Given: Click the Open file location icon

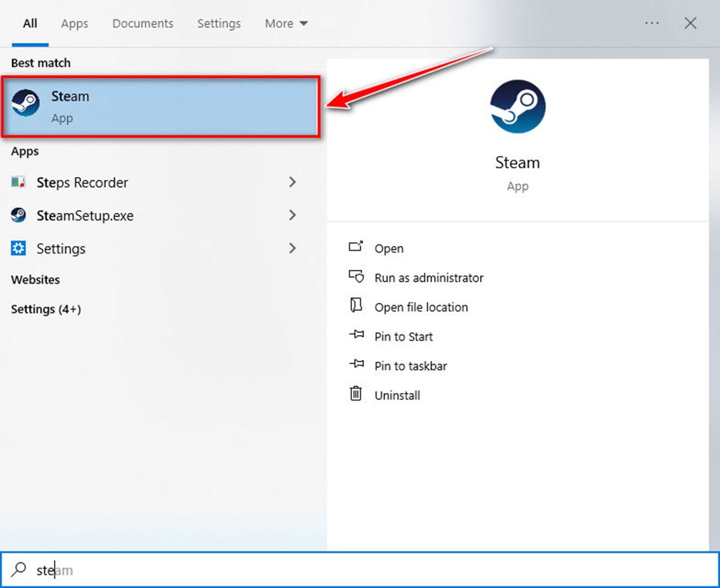Looking at the screenshot, I should pos(356,306).
